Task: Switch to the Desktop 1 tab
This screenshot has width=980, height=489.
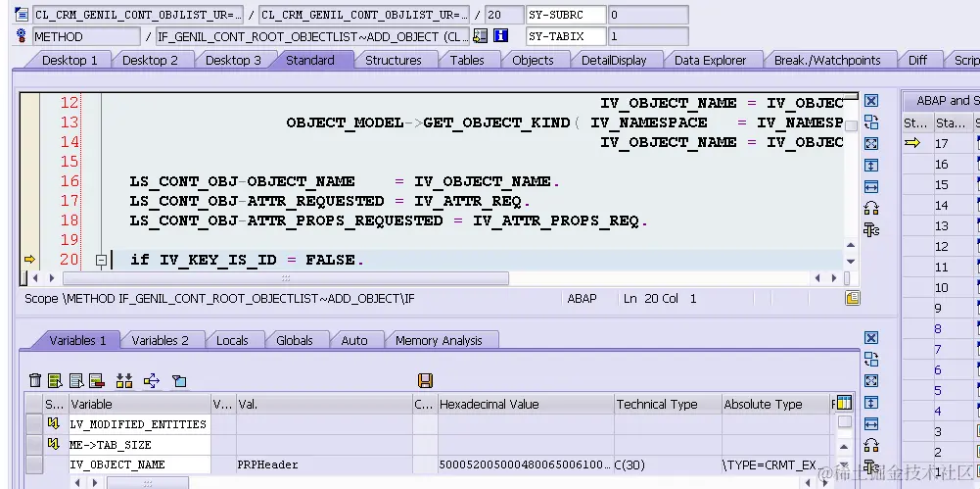Action: (70, 60)
